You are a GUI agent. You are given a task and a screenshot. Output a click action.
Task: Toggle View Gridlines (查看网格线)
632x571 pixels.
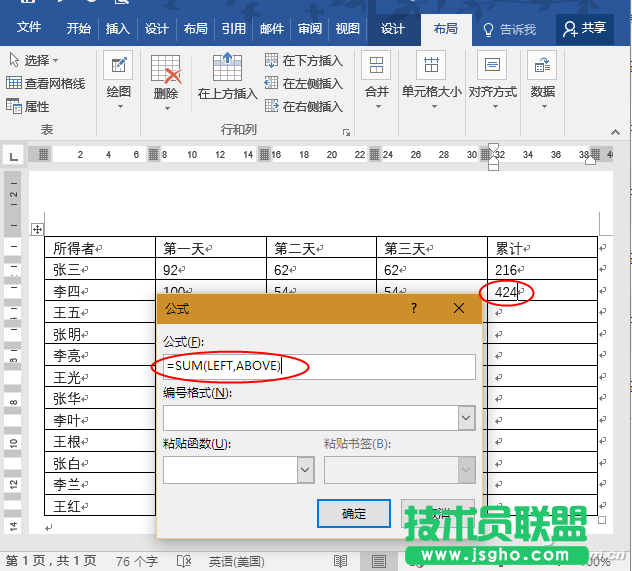coord(46,84)
